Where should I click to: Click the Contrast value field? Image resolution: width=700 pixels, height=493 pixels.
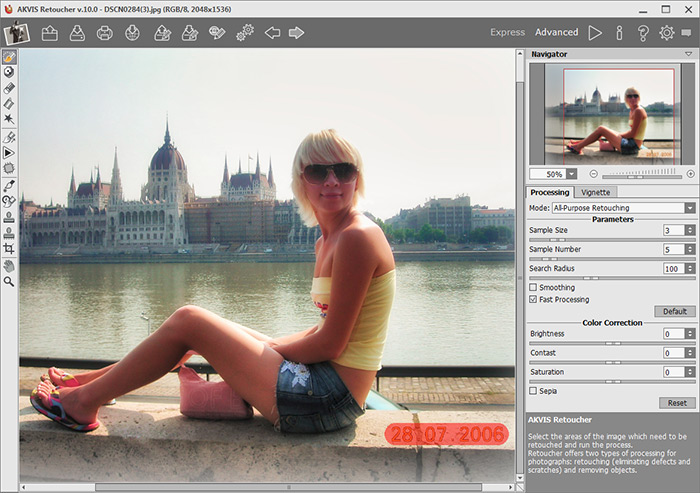(x=674, y=353)
